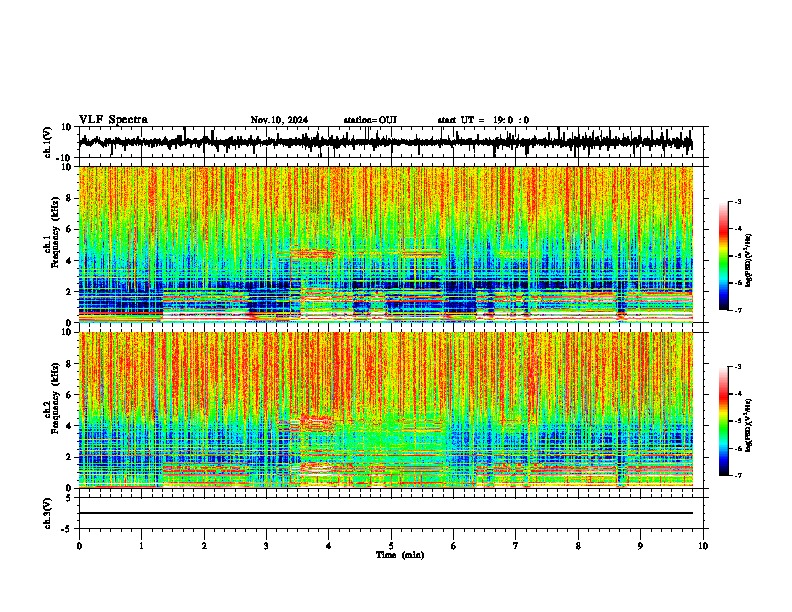Click the "2" tick on ch.1 frequency axis

70,291
